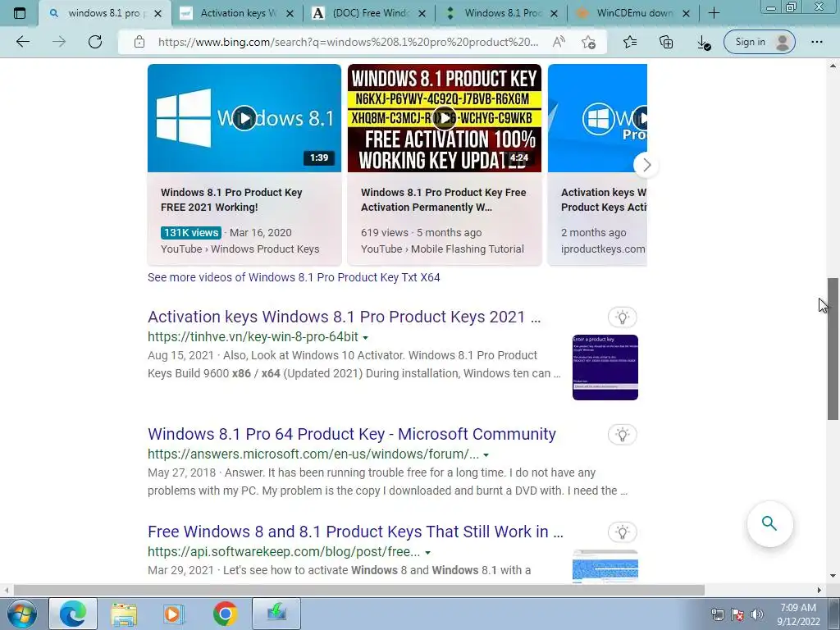The image size is (840, 630).
Task: Click the horizontal scrollbar thumb
Action: click(358, 590)
